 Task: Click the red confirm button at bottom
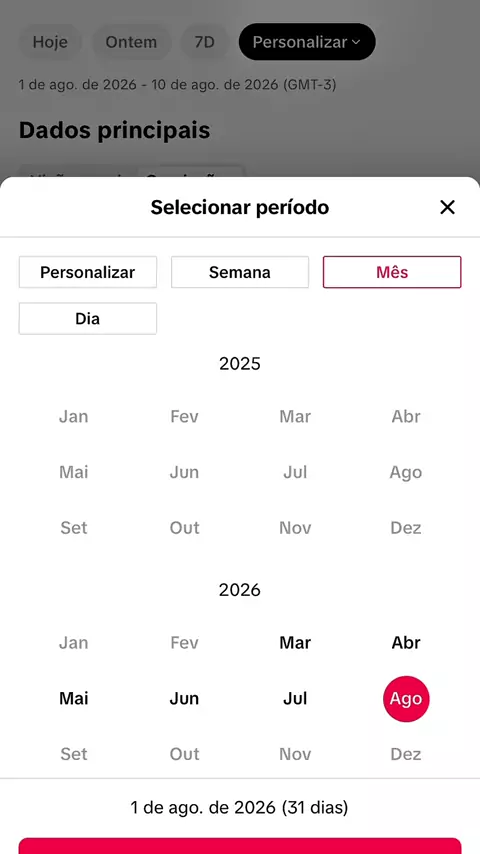coord(240,846)
